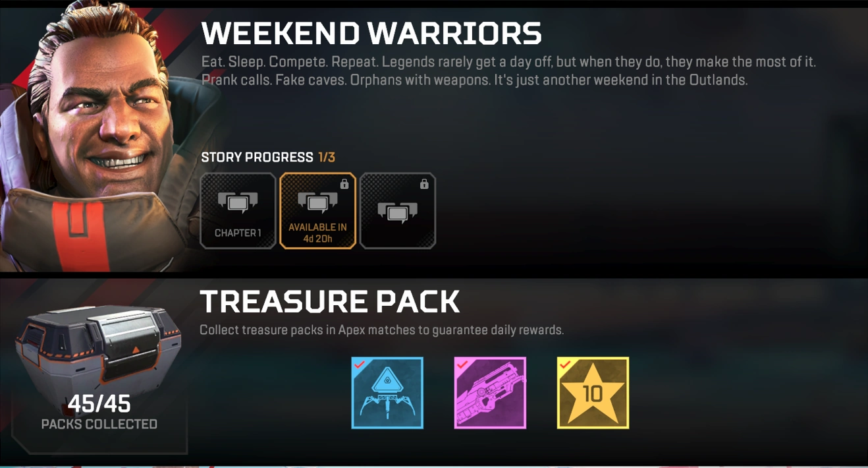Click the Weekend Warriors heading
Screen dimensions: 868x468
(x=371, y=34)
